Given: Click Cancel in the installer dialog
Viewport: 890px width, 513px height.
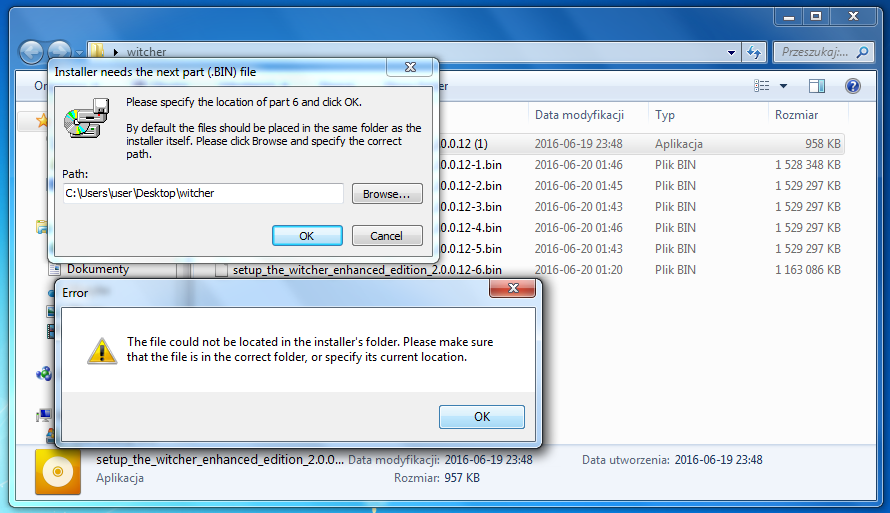Looking at the screenshot, I should (x=387, y=236).
